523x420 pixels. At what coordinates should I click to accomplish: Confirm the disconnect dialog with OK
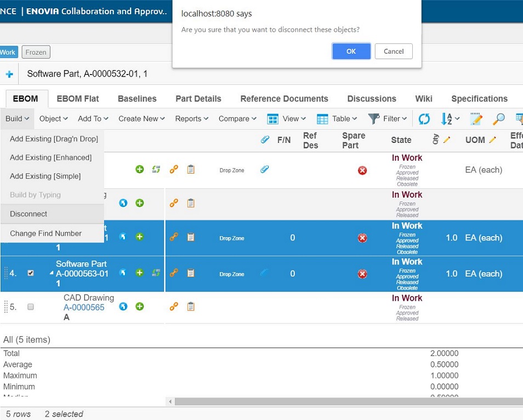(351, 51)
